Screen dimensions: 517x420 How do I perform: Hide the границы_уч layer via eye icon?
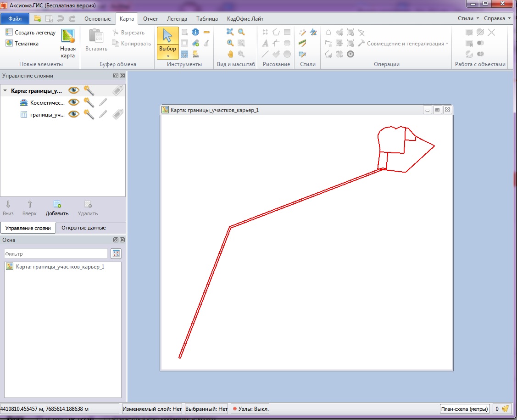pyautogui.click(x=73, y=114)
